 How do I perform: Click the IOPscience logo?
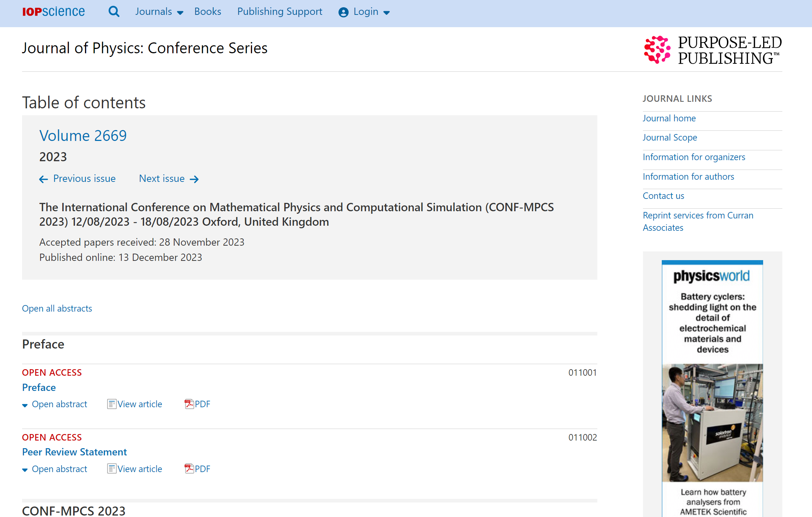[x=53, y=11]
